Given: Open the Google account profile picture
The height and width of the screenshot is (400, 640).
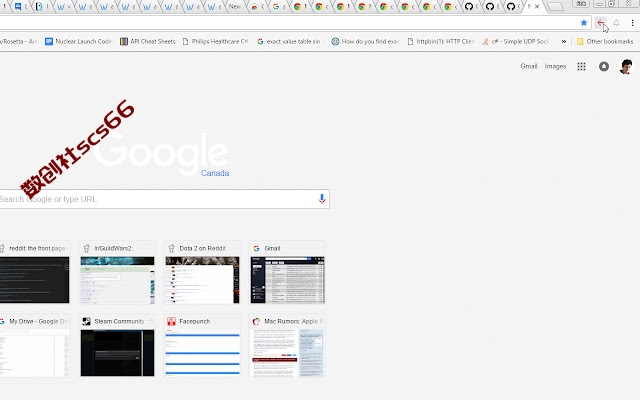Looking at the screenshot, I should (x=626, y=66).
